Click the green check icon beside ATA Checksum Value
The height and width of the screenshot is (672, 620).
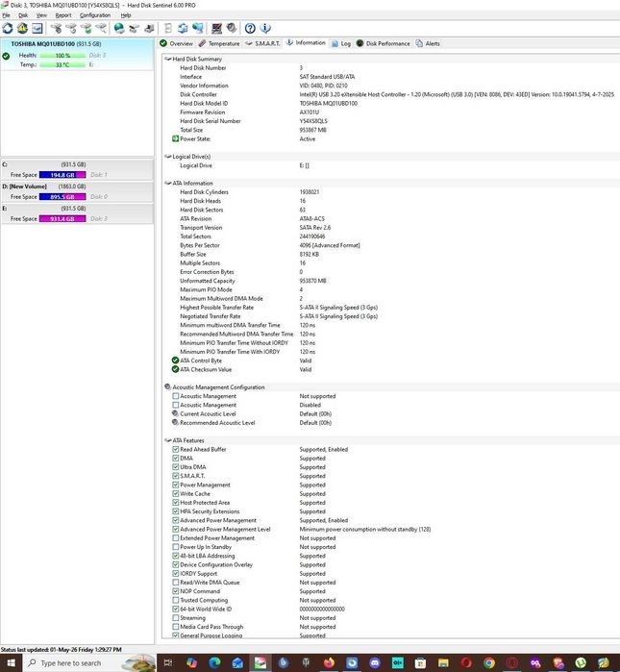175,369
